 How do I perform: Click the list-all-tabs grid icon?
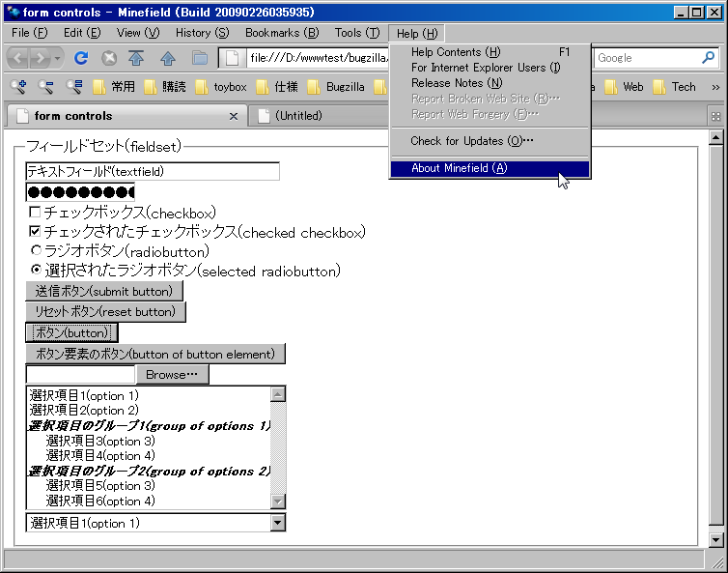point(715,116)
